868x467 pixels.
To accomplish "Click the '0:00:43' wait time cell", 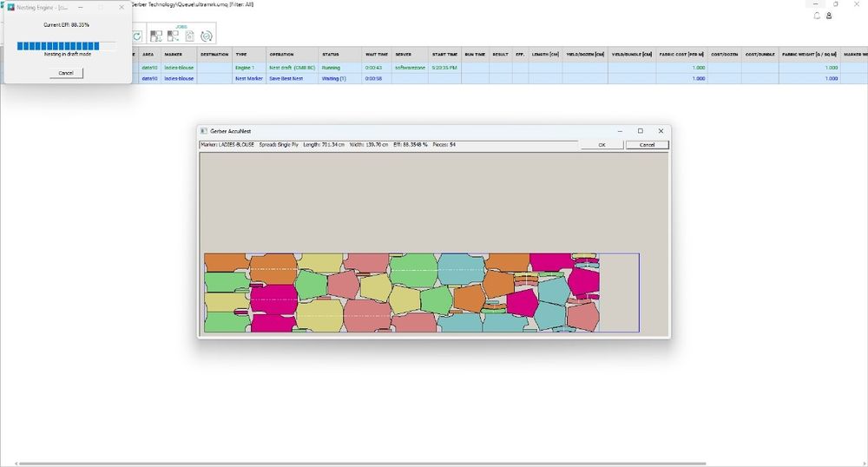I will click(x=377, y=68).
